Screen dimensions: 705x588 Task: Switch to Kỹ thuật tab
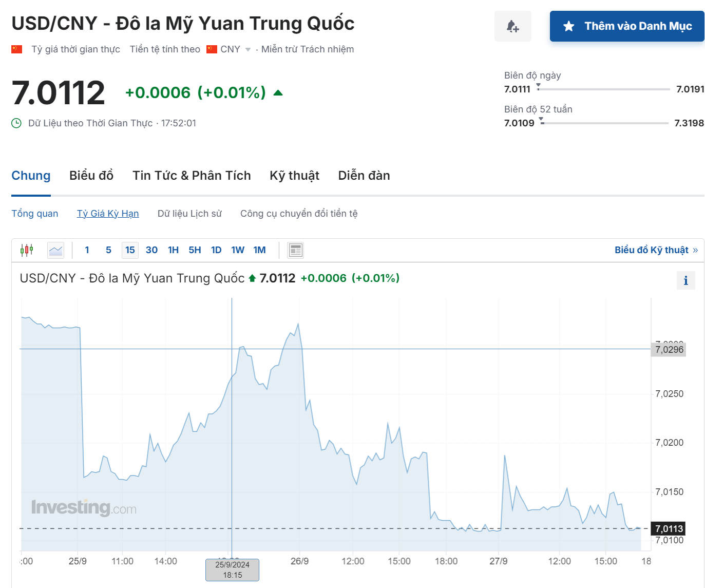pyautogui.click(x=294, y=176)
